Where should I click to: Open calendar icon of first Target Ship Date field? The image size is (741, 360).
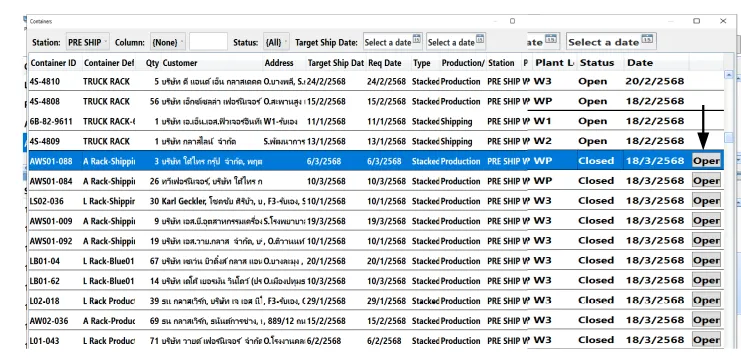pyautogui.click(x=416, y=39)
